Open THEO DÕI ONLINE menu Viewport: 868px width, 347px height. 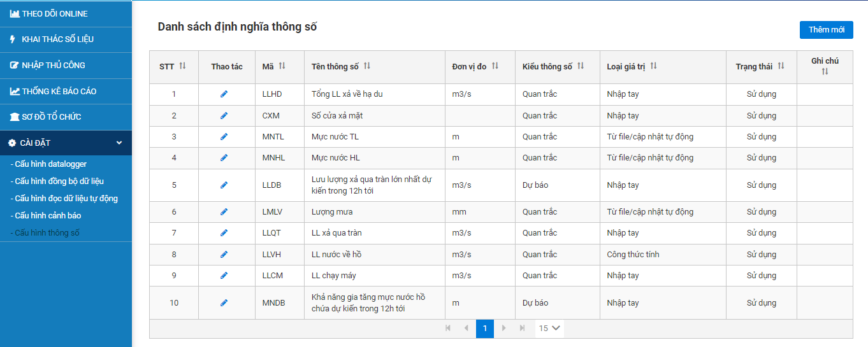click(54, 13)
